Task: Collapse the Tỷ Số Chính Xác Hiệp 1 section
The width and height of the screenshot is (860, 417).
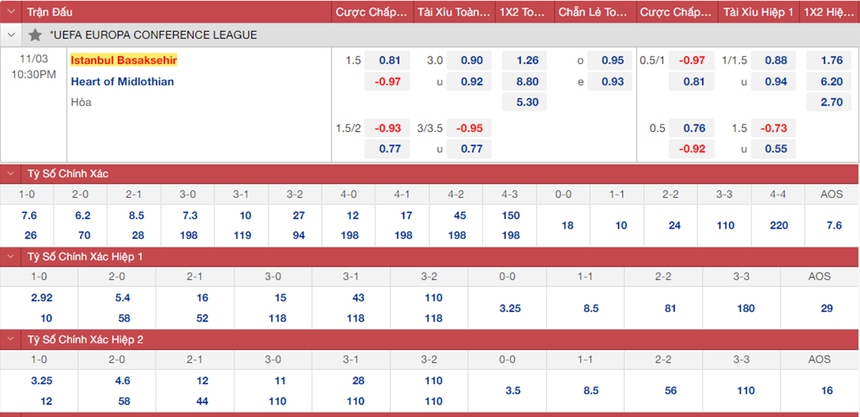Action: [x=11, y=257]
